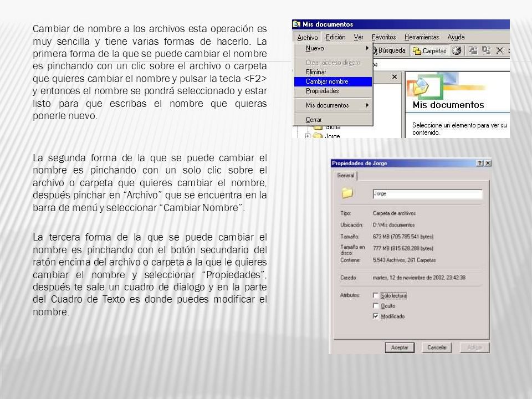Image resolution: width=532 pixels, height=399 pixels.
Task: Click the History clock toolbar icon
Action: pyautogui.click(x=457, y=50)
